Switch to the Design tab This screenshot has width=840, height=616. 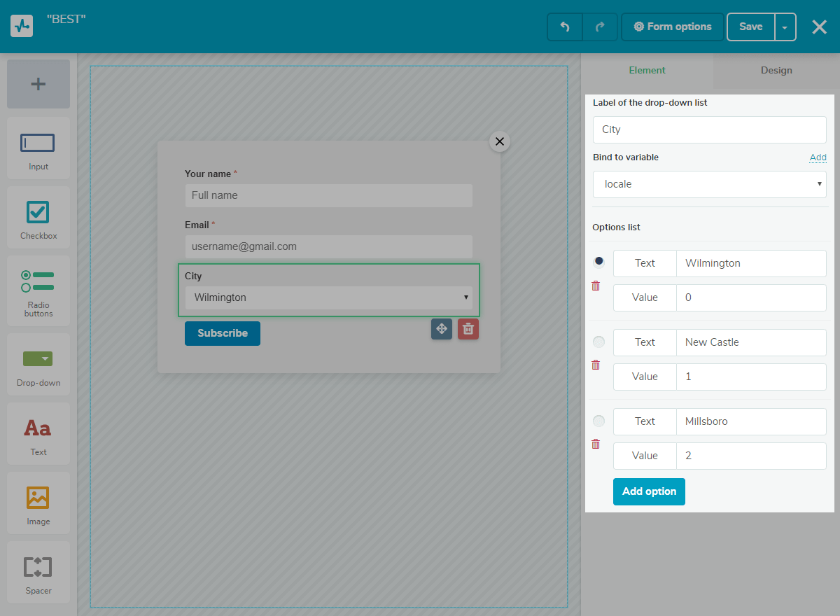coord(776,70)
